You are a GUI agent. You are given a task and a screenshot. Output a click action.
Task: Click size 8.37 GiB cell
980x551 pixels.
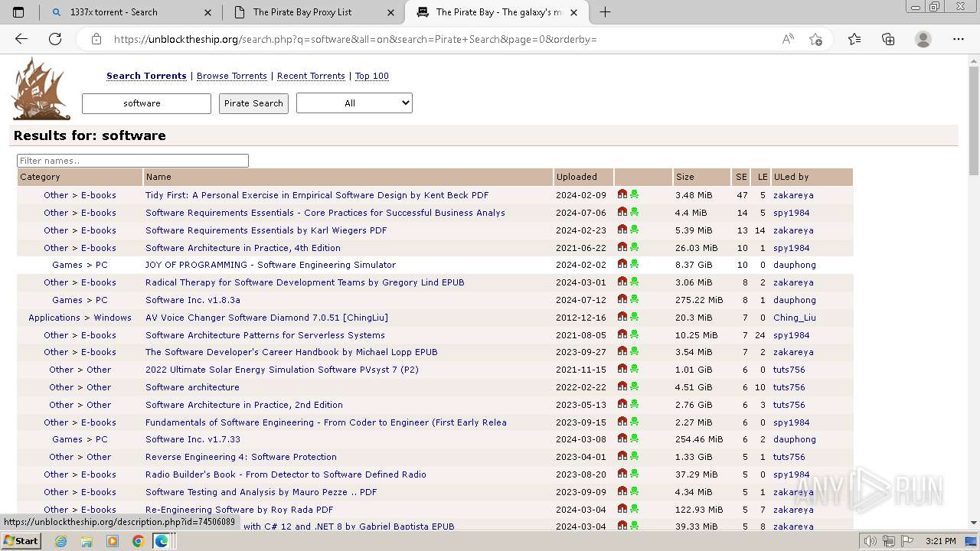(694, 265)
